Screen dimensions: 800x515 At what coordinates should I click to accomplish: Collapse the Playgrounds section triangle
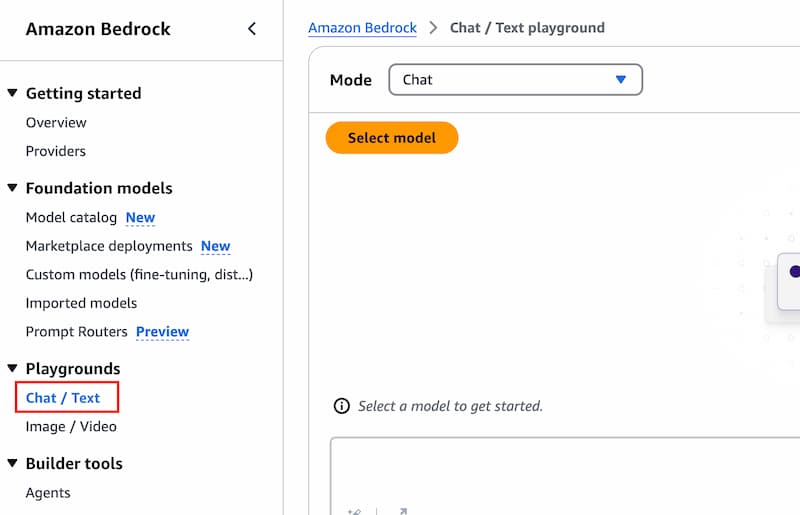click(13, 368)
